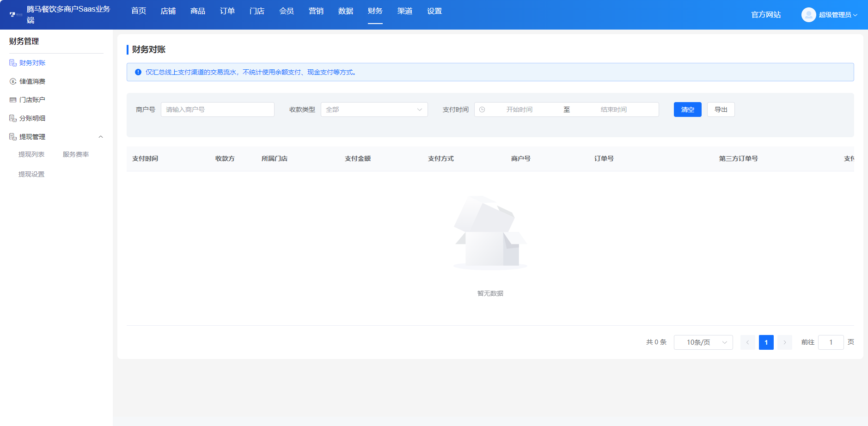The height and width of the screenshot is (426, 868).
Task: Click the clock icon in 开始时间 field
Action: click(x=482, y=110)
